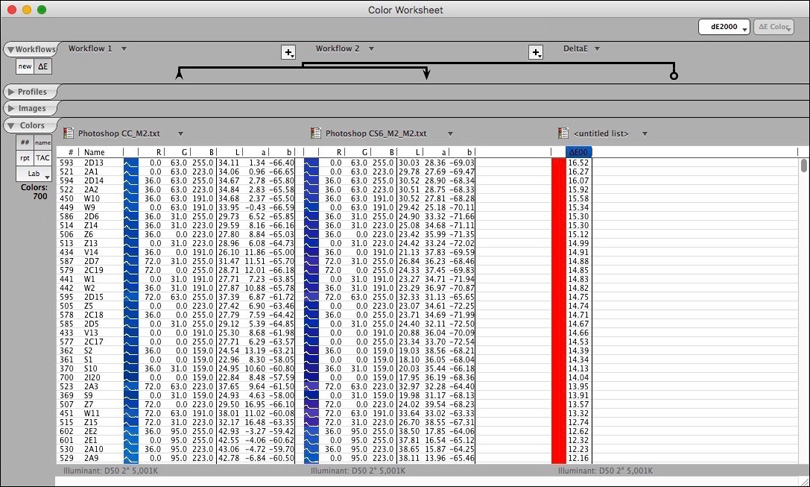
Task: Select row 449 named W9
Action: click(427, 208)
